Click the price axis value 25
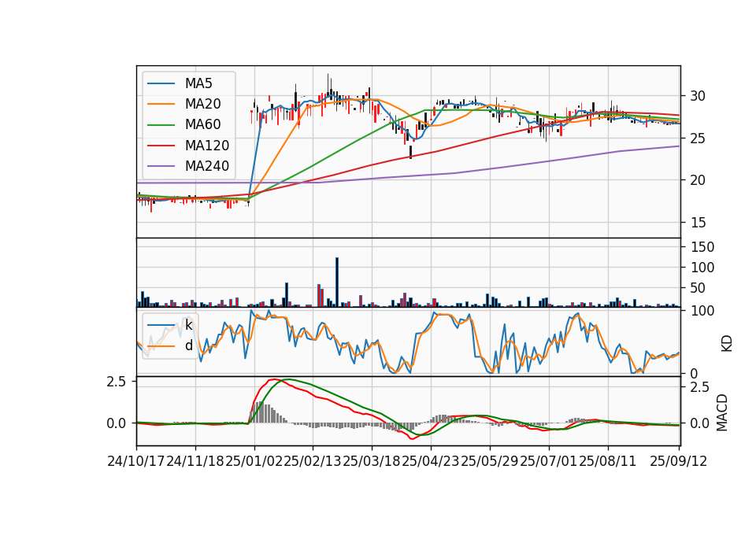The image size is (756, 543). [697, 139]
